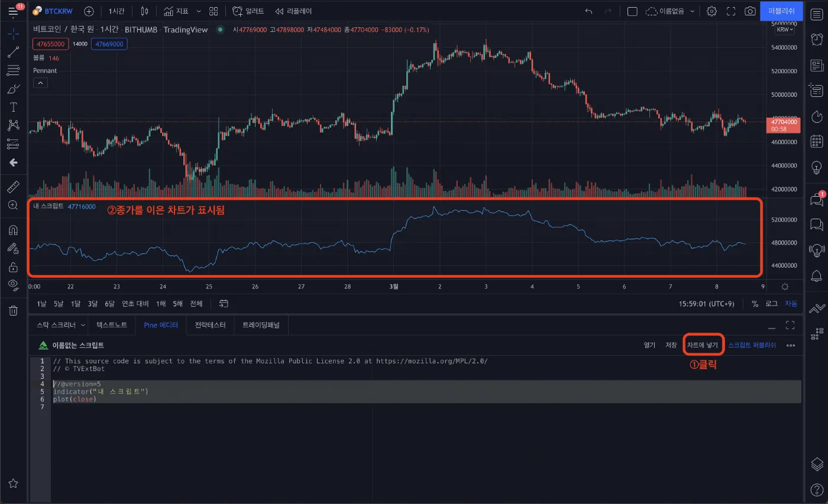This screenshot has width=828, height=504.
Task: Toggle magnet mode for drawings
Action: pos(13,230)
